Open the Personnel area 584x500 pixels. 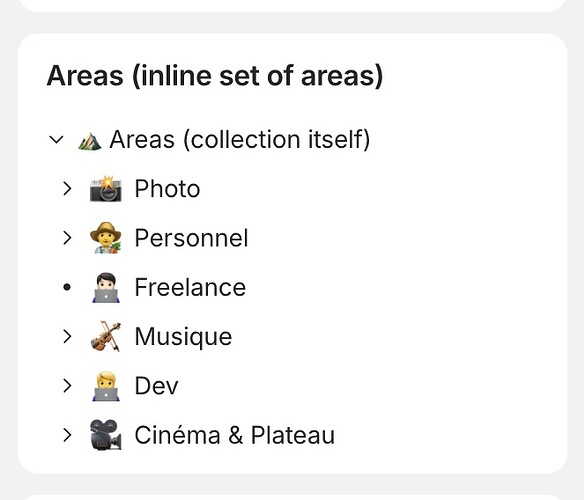[191, 238]
